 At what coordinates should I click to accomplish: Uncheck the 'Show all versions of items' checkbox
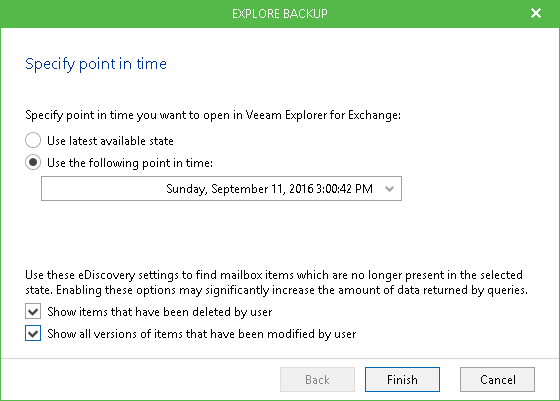(33, 334)
